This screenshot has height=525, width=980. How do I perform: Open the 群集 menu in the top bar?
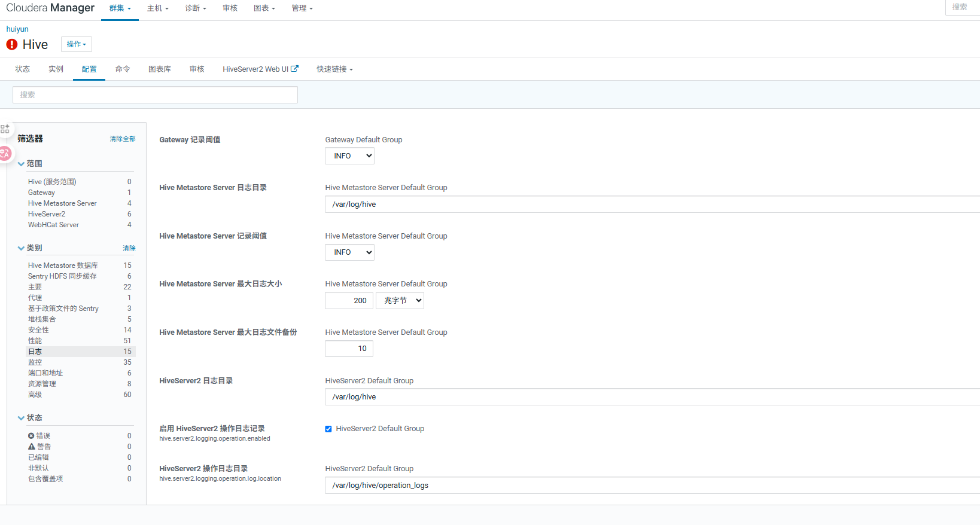120,8
